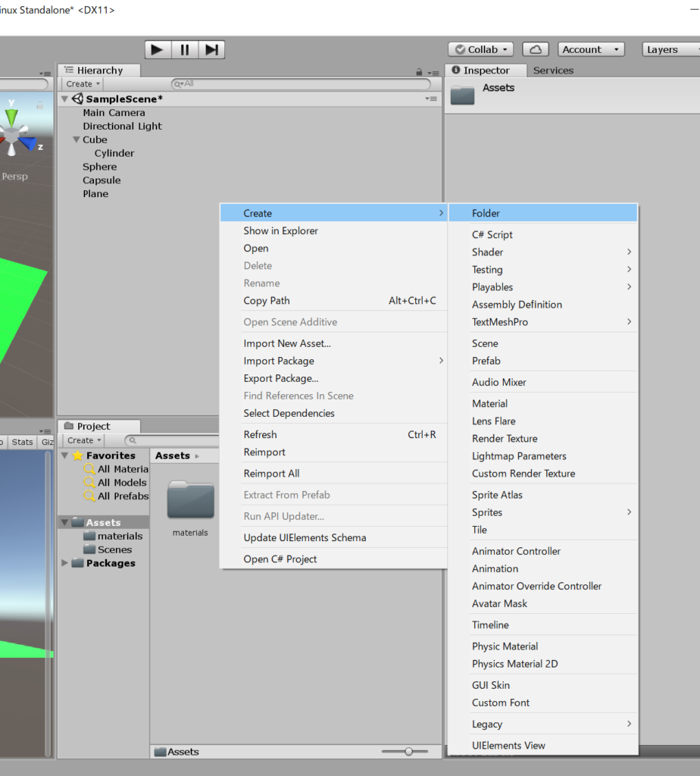This screenshot has height=776, width=700.
Task: Expand the Packages folder tree
Action: pos(64,563)
